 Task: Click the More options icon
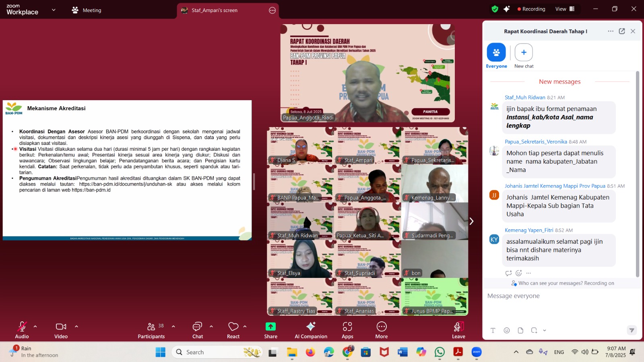tap(382, 327)
